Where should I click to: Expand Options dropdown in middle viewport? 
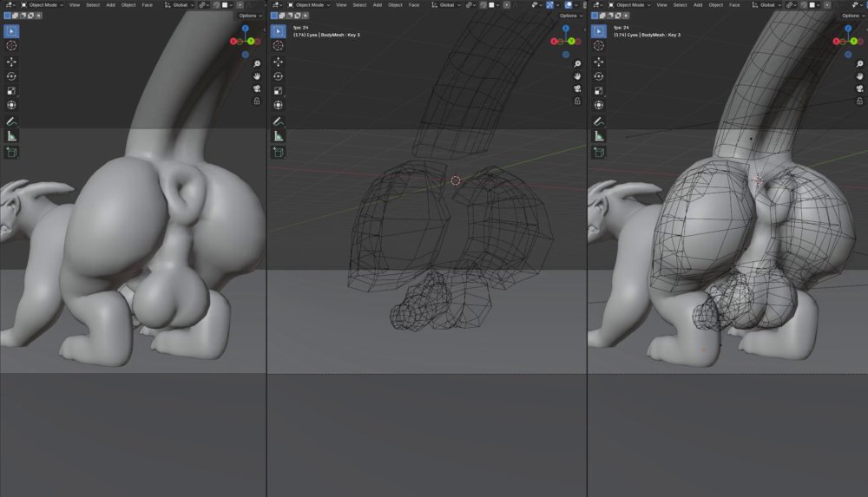tap(570, 16)
